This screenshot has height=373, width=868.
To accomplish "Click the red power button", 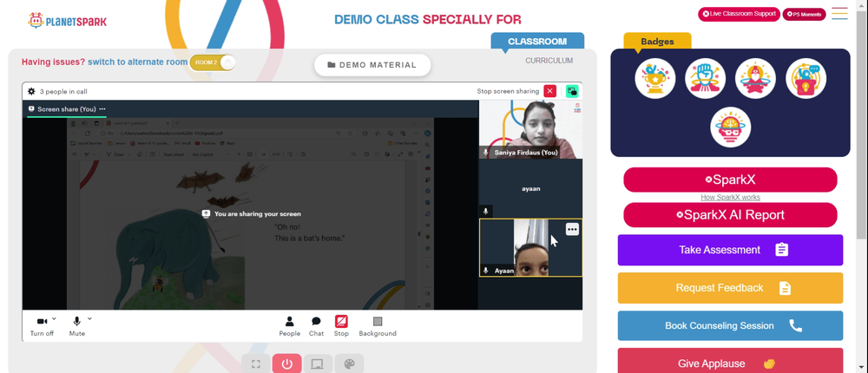I will point(286,363).
